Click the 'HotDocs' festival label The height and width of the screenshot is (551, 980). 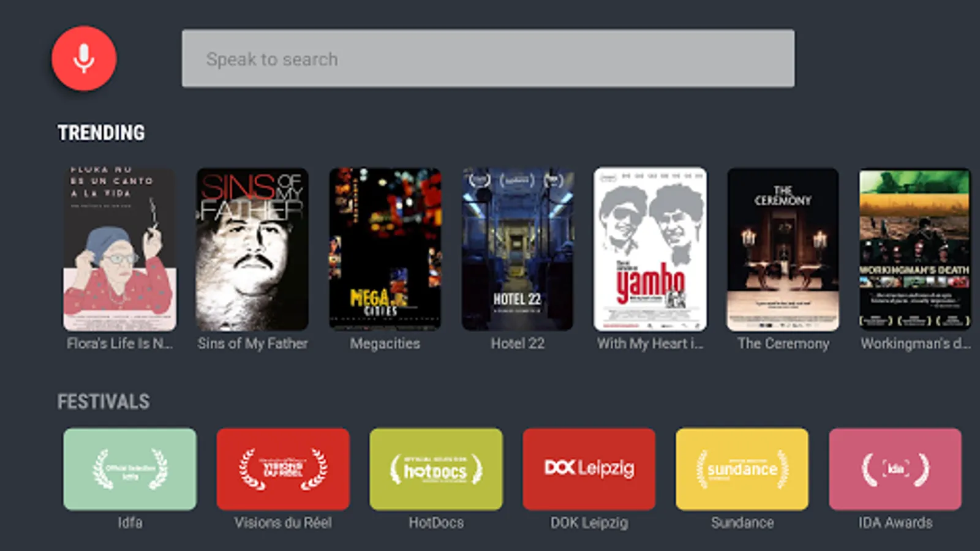tap(436, 522)
